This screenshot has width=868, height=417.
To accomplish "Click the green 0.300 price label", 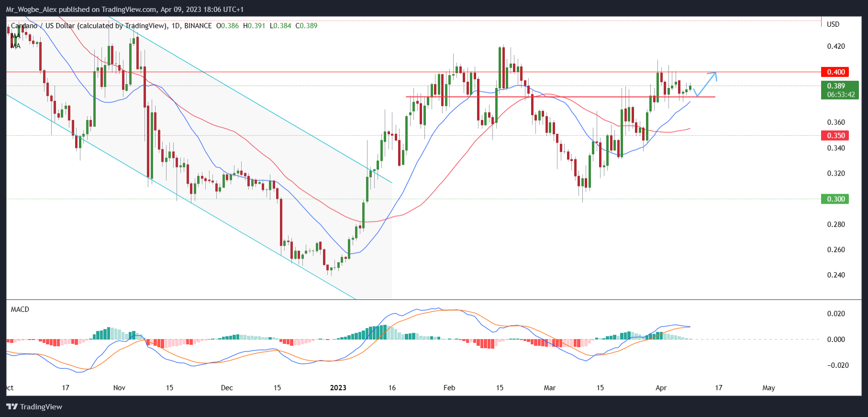I will coord(835,199).
